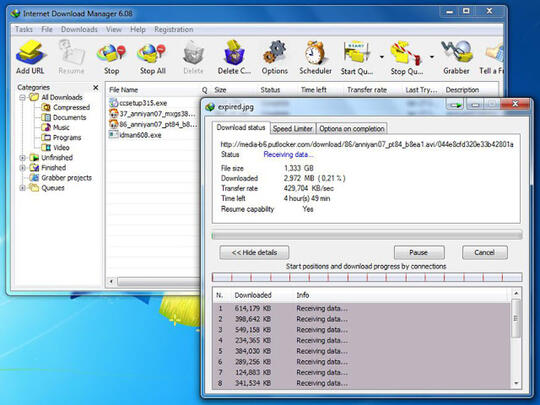Open the Scheduler clock icon

coord(315,57)
